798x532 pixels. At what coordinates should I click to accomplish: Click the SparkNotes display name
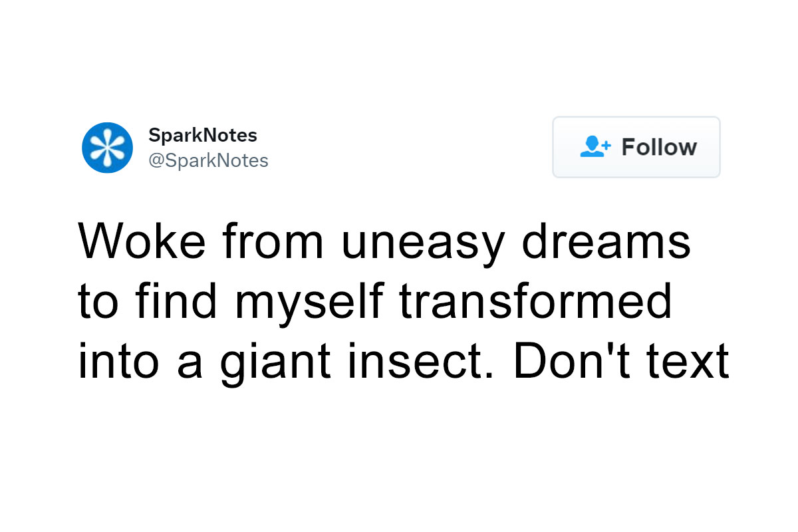[x=202, y=135]
